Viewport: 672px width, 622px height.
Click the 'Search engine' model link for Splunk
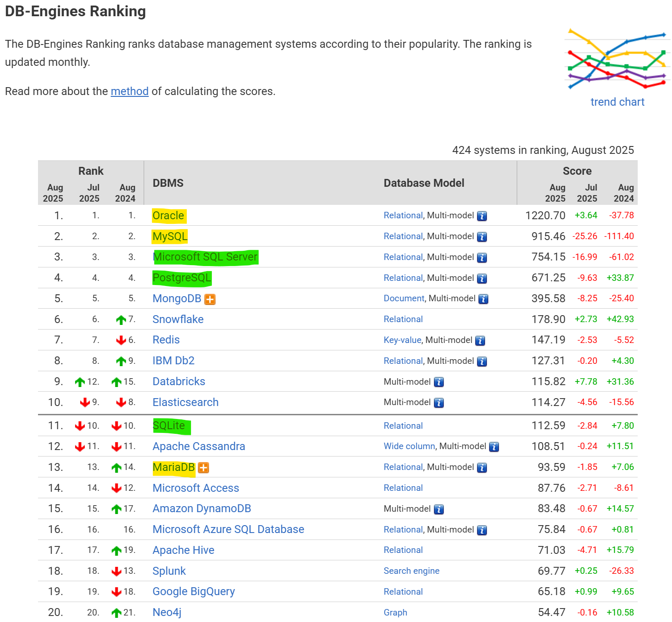tap(412, 571)
